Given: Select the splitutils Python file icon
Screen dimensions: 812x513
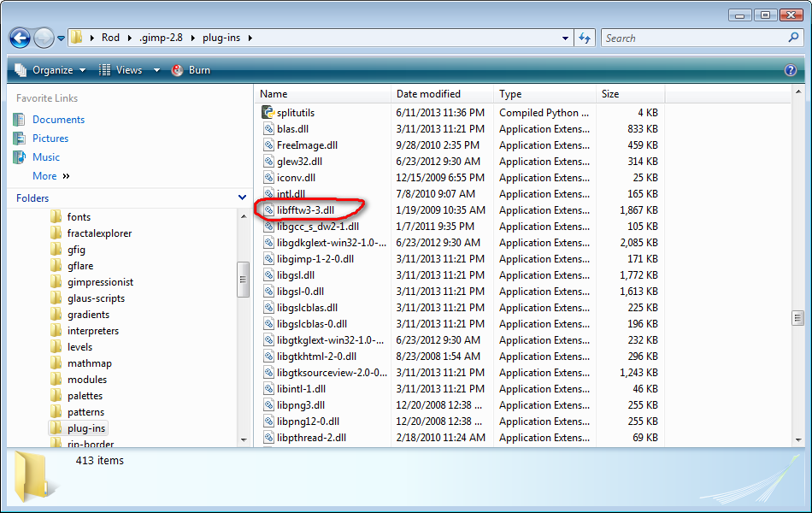Looking at the screenshot, I should pos(268,112).
